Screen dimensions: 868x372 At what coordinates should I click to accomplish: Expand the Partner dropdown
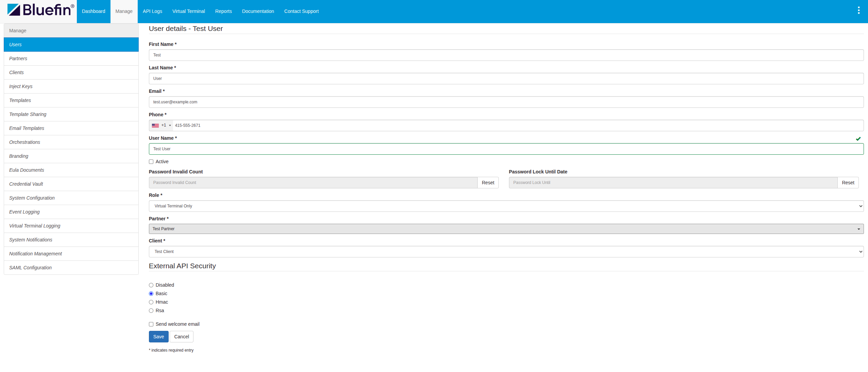tap(506, 229)
